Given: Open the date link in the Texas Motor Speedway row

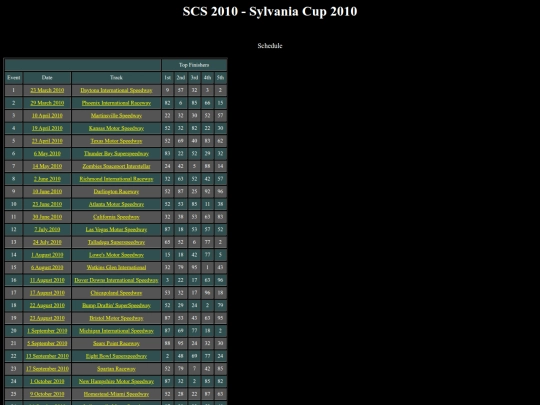Looking at the screenshot, I should click(x=47, y=141).
